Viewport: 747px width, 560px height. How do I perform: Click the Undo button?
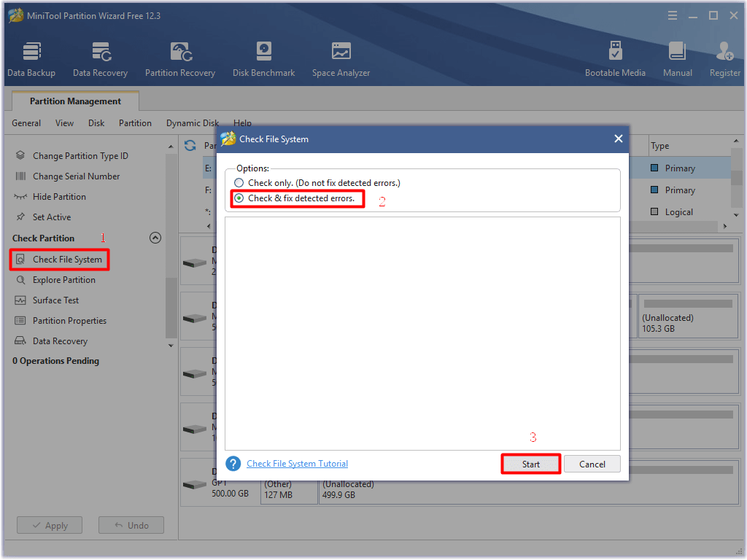(x=131, y=525)
